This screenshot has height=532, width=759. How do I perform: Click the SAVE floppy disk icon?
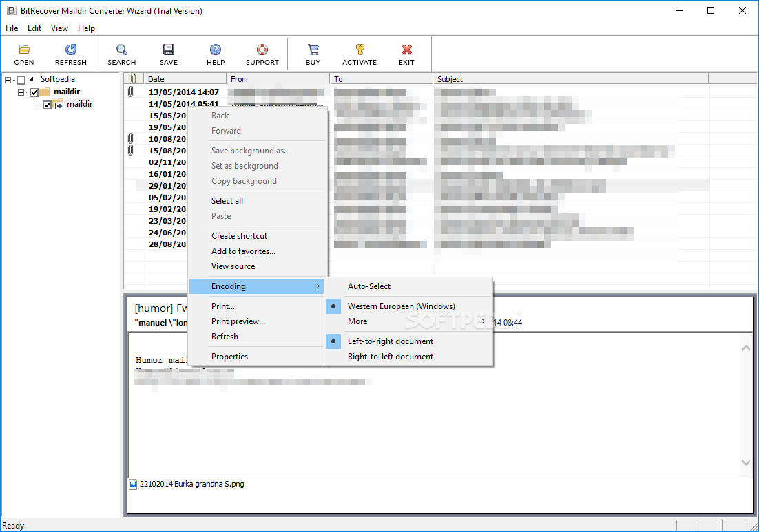click(169, 50)
